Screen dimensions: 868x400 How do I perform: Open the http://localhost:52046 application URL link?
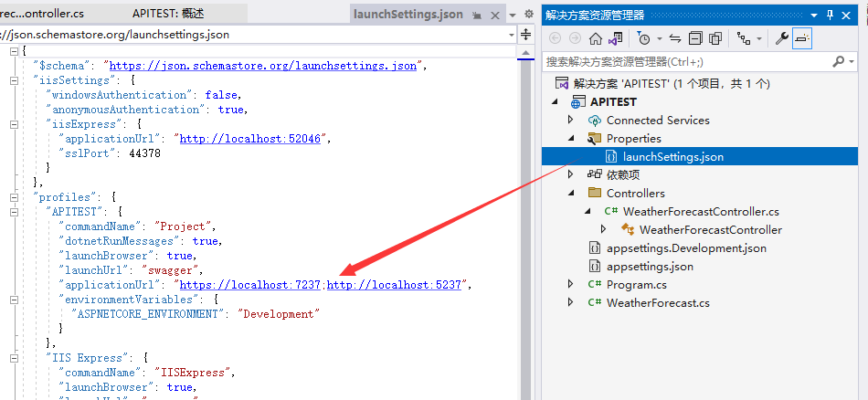[x=249, y=139]
